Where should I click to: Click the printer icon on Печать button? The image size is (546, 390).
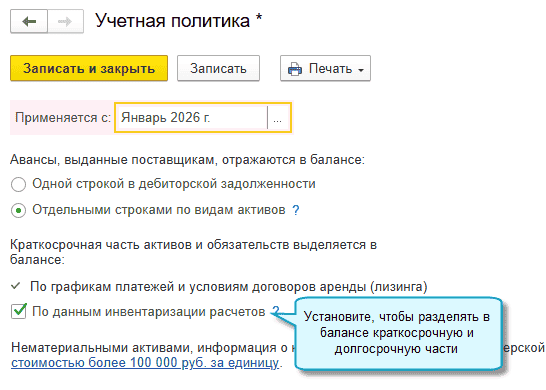(295, 69)
